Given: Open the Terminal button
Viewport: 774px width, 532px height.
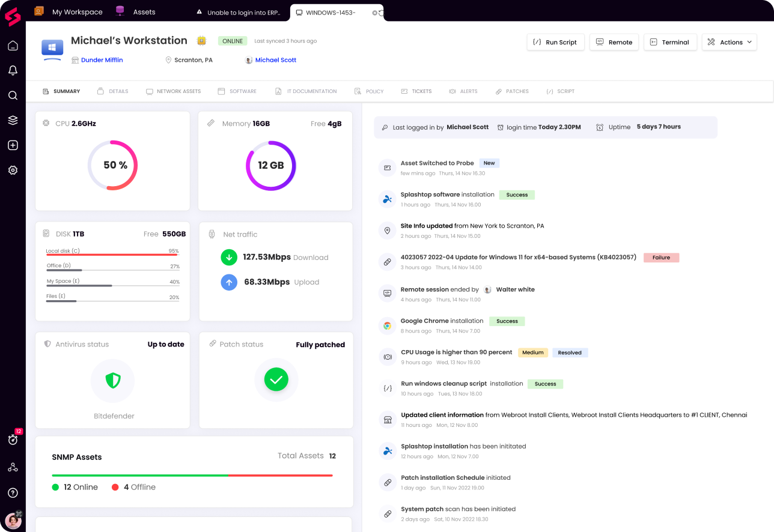Looking at the screenshot, I should point(670,42).
